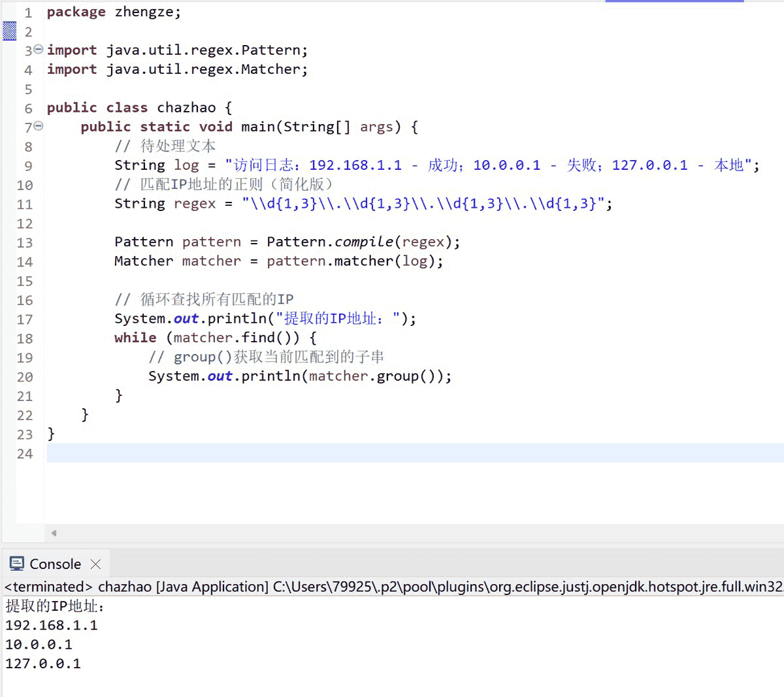This screenshot has width=784, height=697.
Task: Click the closing brace on line 21
Action: (x=118, y=395)
